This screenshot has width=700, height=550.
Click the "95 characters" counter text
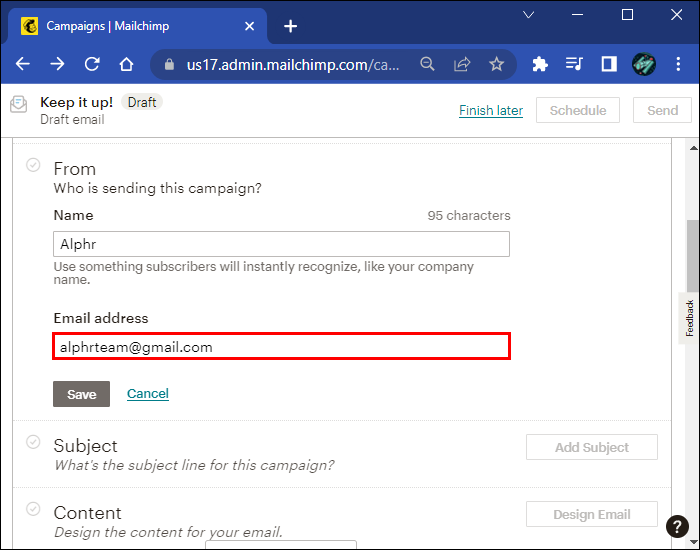click(469, 216)
